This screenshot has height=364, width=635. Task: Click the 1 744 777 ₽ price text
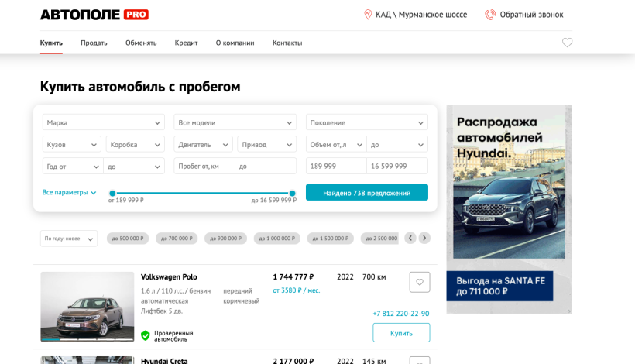(293, 277)
